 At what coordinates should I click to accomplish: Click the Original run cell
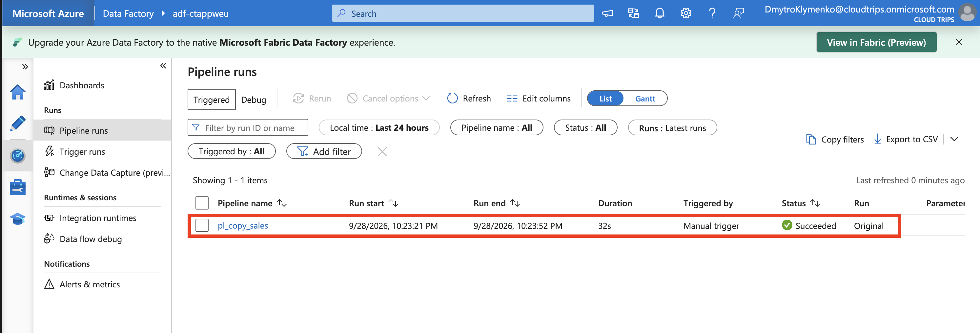click(x=868, y=226)
